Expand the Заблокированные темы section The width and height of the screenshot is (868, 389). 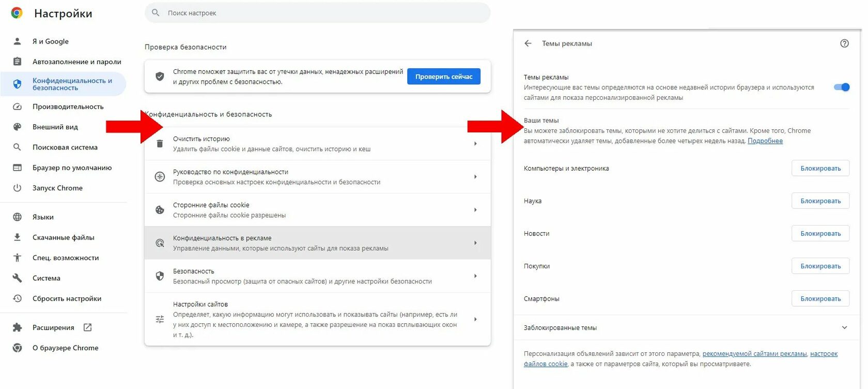coord(844,327)
